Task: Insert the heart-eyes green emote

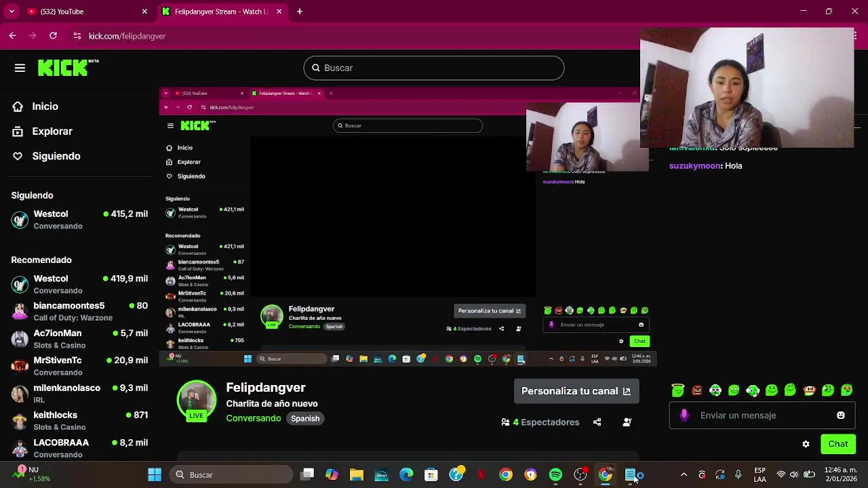Action: click(846, 390)
